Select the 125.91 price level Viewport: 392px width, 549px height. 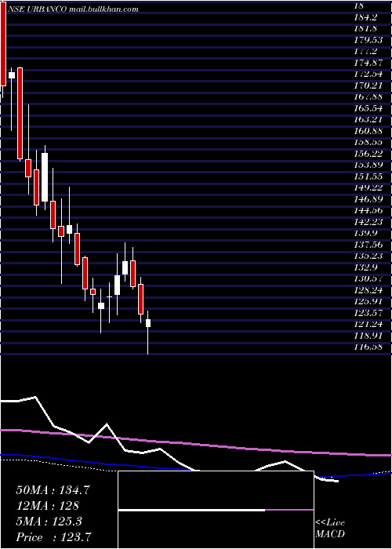(x=368, y=301)
